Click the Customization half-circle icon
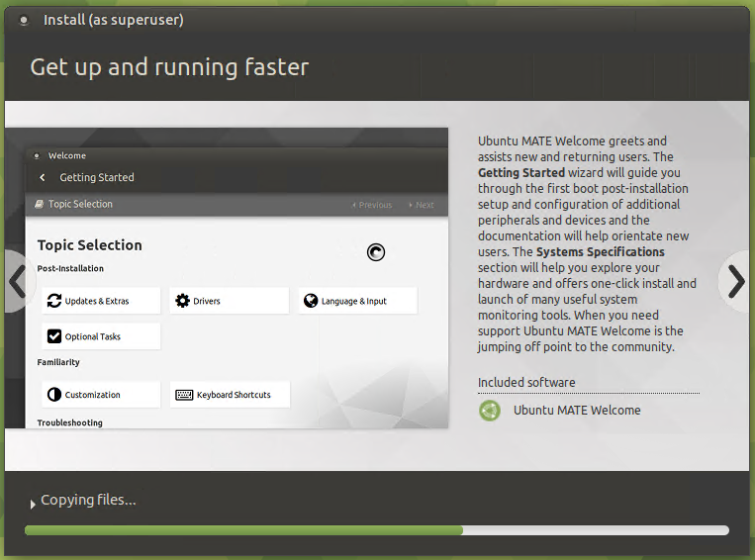Image resolution: width=755 pixels, height=560 pixels. coord(53,395)
